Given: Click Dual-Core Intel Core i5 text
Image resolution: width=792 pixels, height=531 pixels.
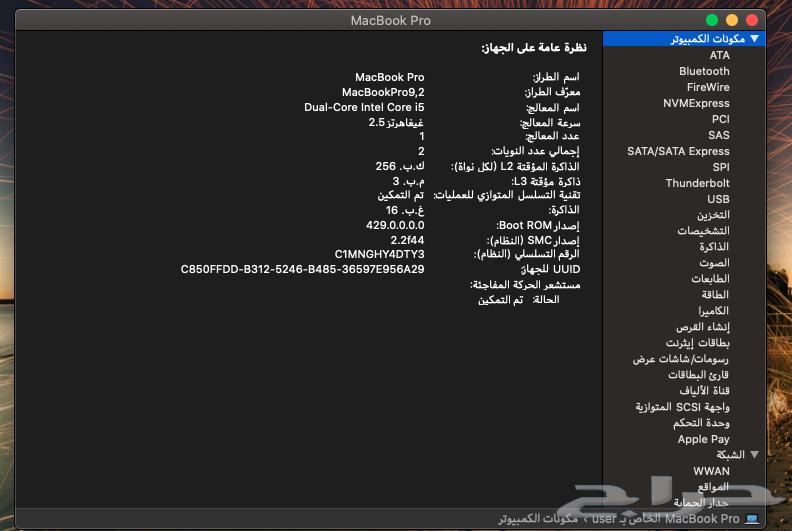Looking at the screenshot, I should pyautogui.click(x=364, y=108).
